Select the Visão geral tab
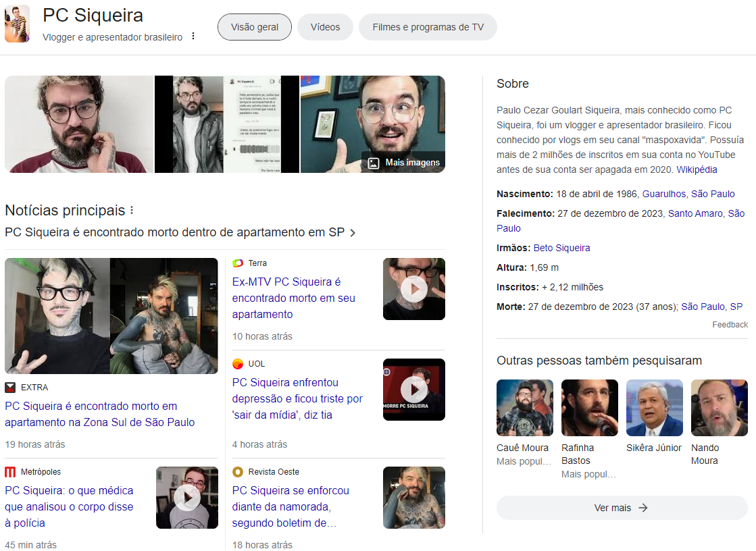The image size is (756, 551). click(255, 27)
